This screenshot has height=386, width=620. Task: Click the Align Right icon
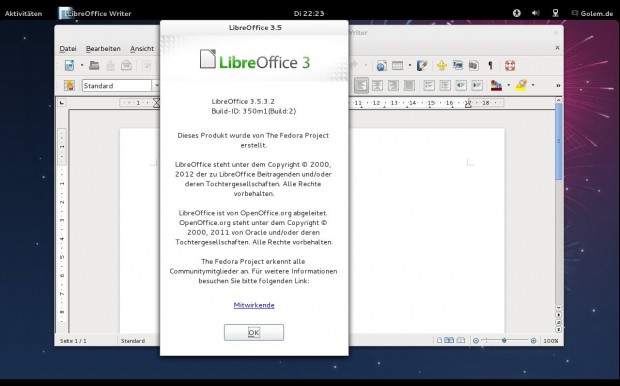tap(393, 85)
